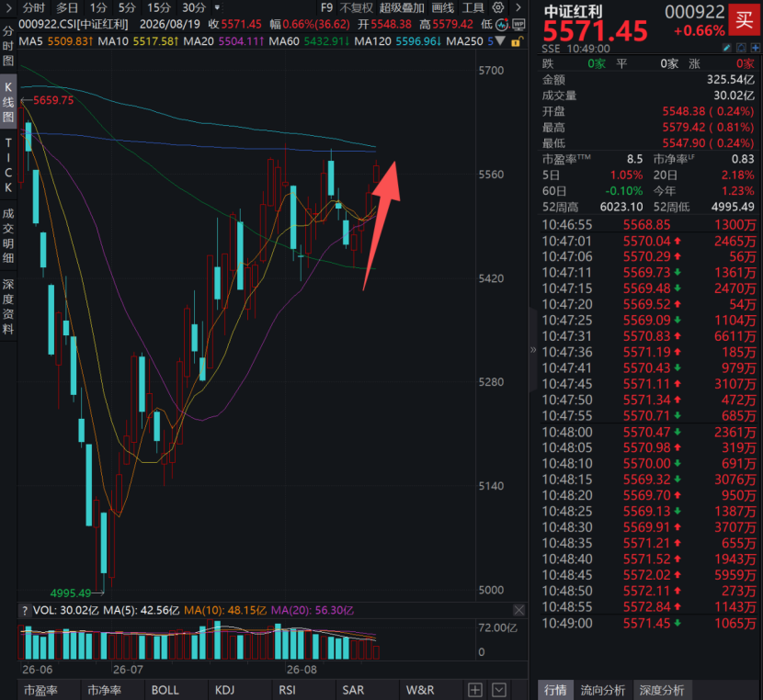Click the pulse monitor icon beside low price
The image size is (763, 700).
(502, 24)
